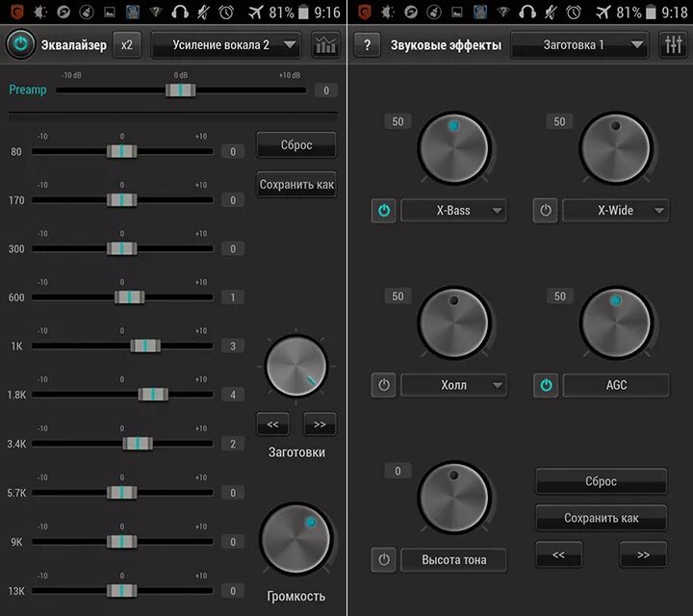Click the battery icon in the right status bar
The width and height of the screenshot is (693, 616).
coord(651,12)
